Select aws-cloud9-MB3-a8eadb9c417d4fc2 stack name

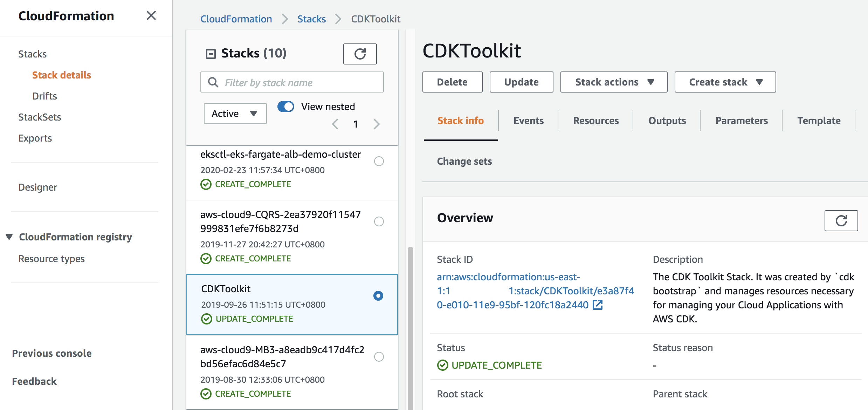pos(282,357)
